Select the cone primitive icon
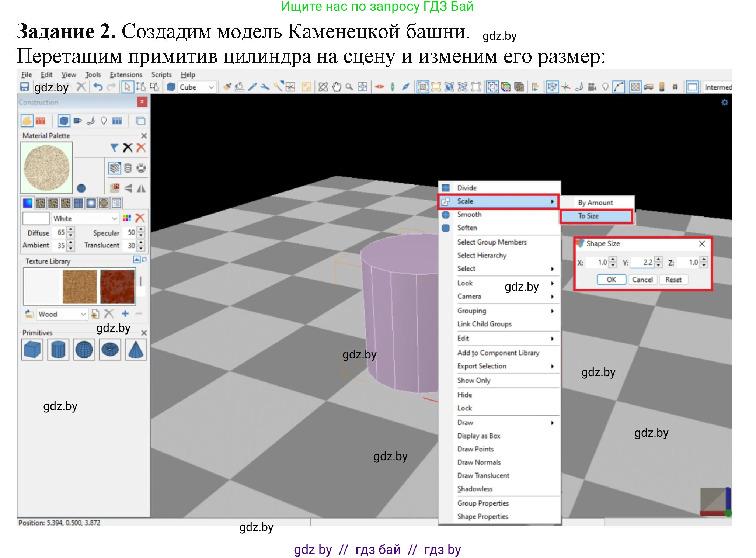The height and width of the screenshot is (558, 756). pos(136,350)
